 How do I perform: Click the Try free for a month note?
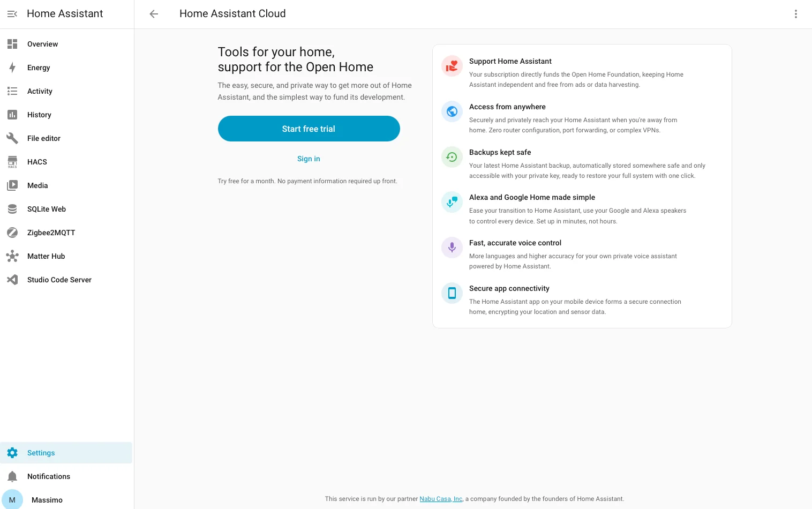point(307,181)
